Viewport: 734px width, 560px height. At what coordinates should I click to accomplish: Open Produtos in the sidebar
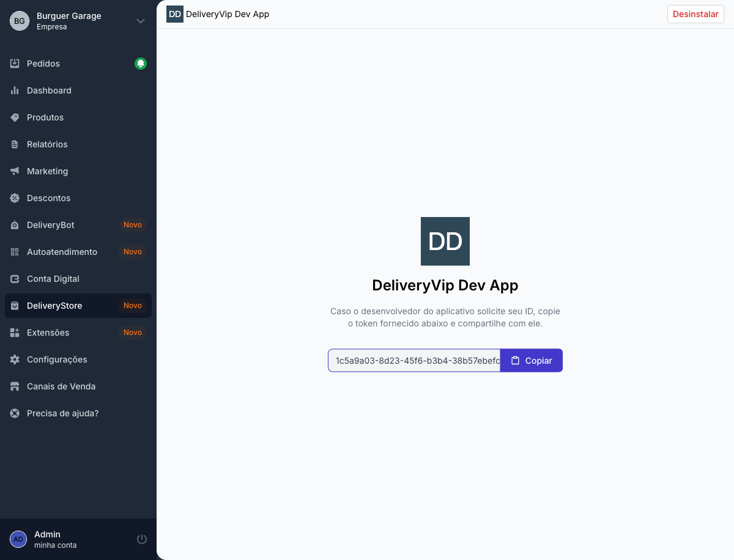pos(78,117)
